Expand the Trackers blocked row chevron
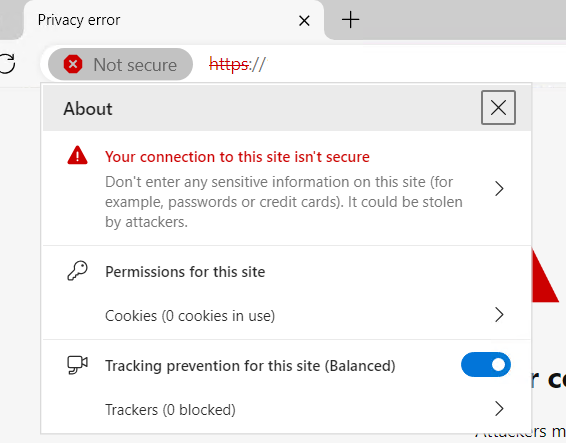The image size is (566, 443). point(499,409)
